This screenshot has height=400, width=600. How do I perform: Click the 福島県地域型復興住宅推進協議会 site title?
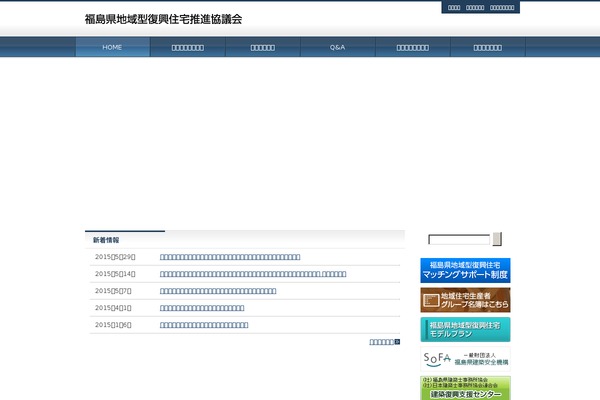pyautogui.click(x=163, y=19)
